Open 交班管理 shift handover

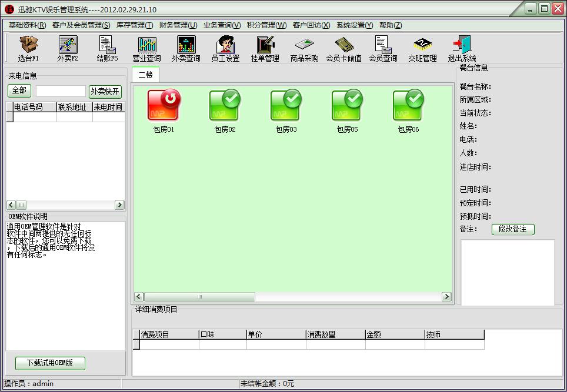click(423, 48)
